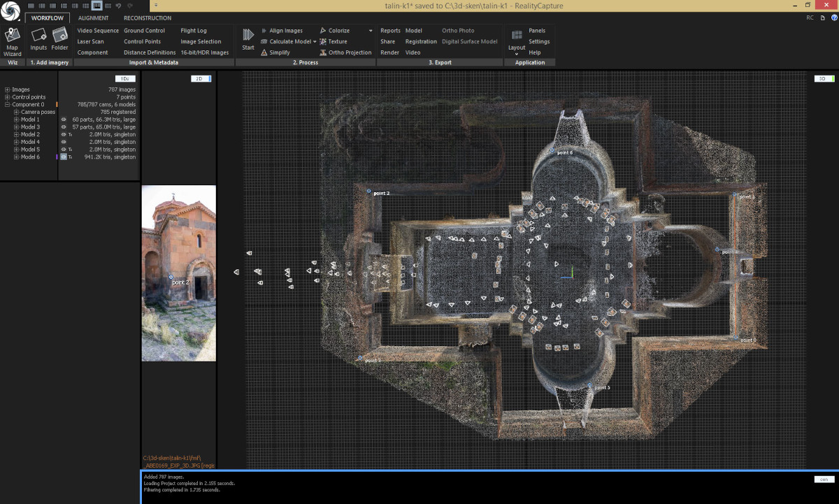Select the church photo thumbnail in 2D view
The width and height of the screenshot is (839, 504).
(179, 273)
